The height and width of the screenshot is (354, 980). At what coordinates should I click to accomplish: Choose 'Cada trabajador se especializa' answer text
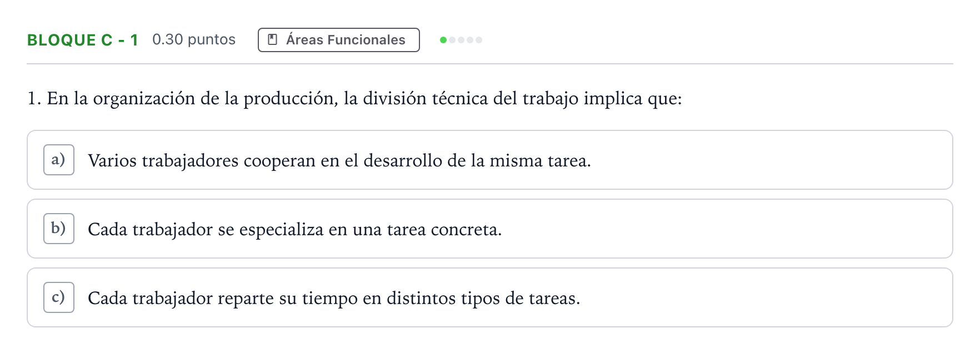(x=295, y=230)
